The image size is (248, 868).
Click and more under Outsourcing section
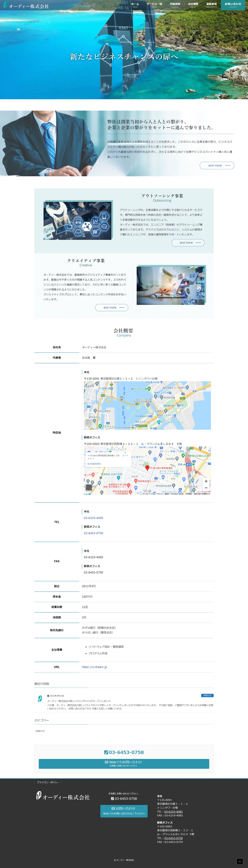point(188,243)
